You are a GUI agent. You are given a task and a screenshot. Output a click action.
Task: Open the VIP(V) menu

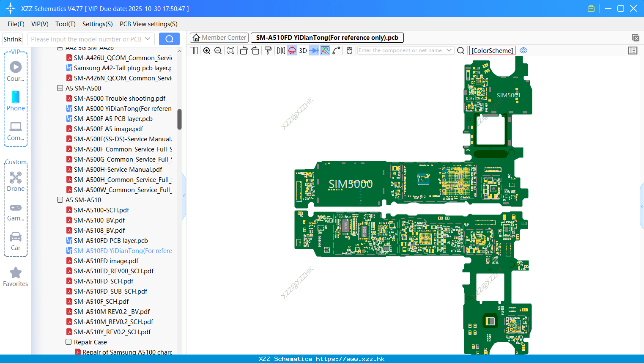click(x=40, y=24)
